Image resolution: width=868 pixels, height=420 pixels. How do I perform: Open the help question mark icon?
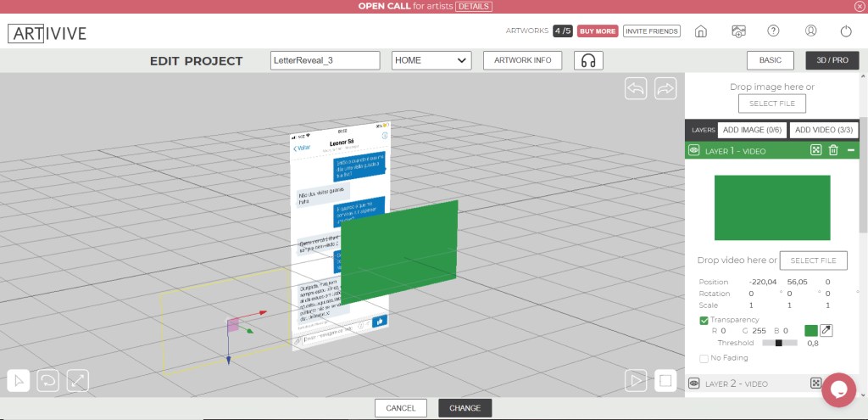click(x=773, y=31)
